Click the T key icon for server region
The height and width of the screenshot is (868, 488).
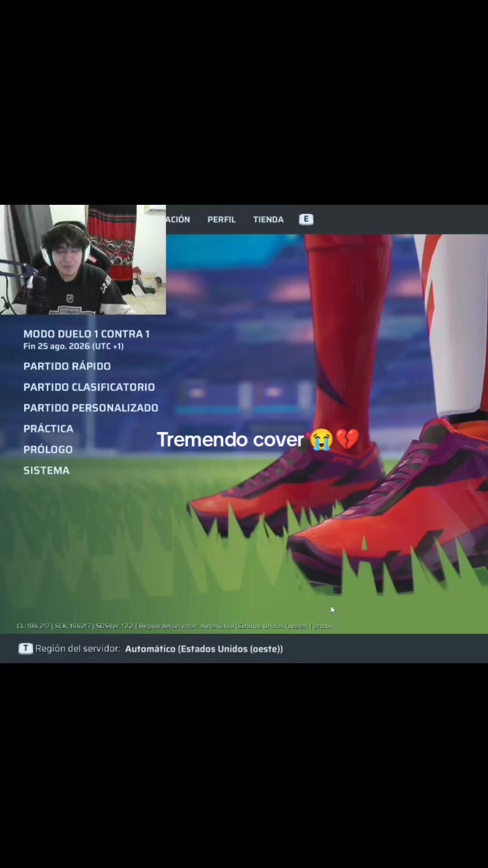(x=26, y=648)
